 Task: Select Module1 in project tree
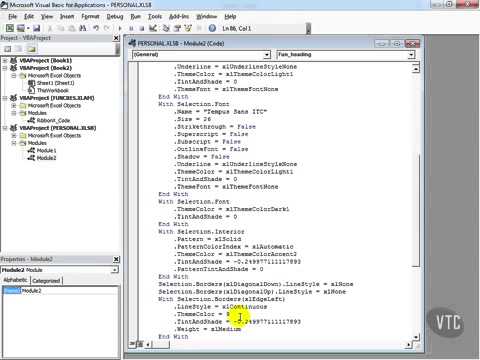point(46,150)
